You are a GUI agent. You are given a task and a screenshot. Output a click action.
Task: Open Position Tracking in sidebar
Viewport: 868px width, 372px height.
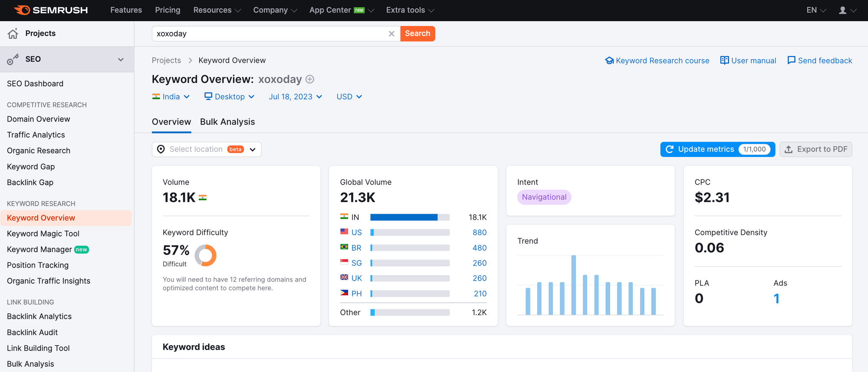click(38, 265)
